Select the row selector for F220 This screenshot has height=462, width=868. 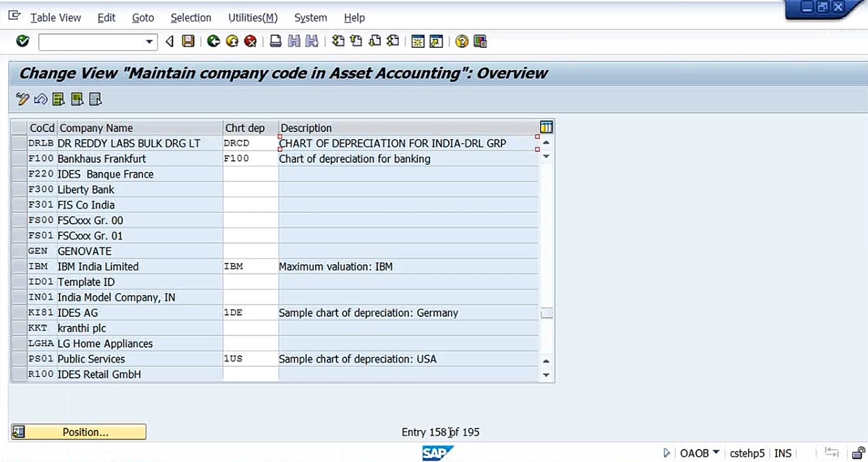18,174
